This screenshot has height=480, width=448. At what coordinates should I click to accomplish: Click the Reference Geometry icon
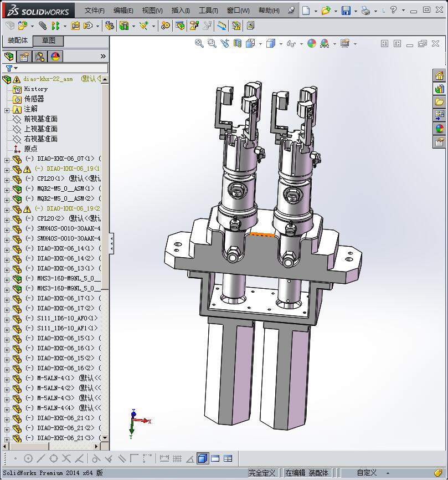point(144,25)
